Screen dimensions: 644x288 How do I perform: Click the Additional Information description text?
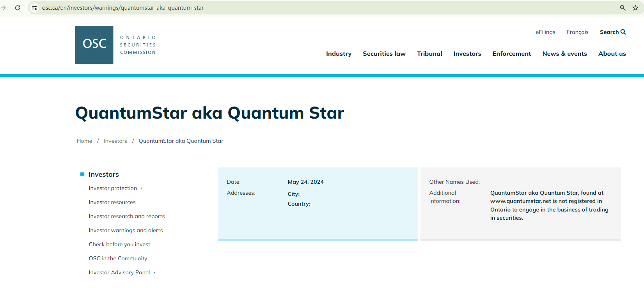pyautogui.click(x=549, y=205)
